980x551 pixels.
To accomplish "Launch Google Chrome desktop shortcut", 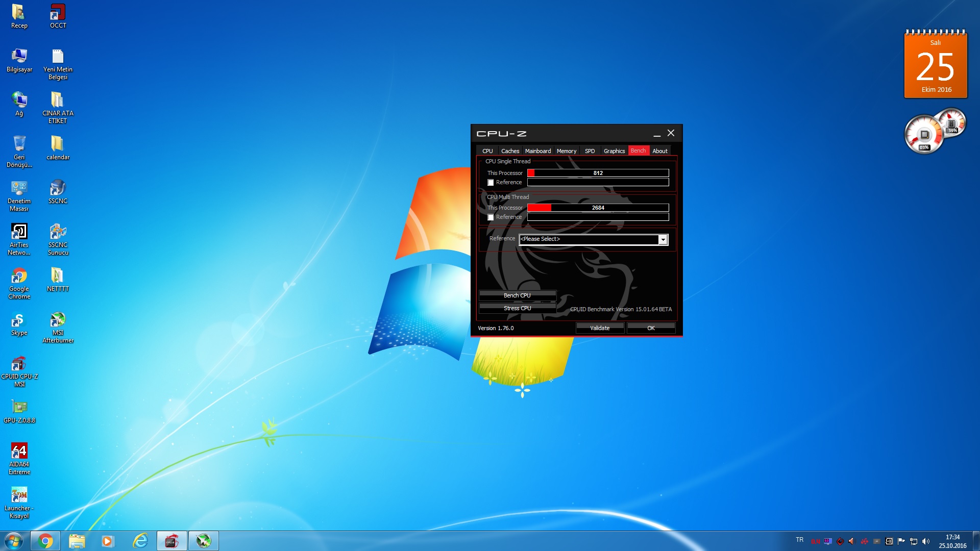I will coord(19,284).
